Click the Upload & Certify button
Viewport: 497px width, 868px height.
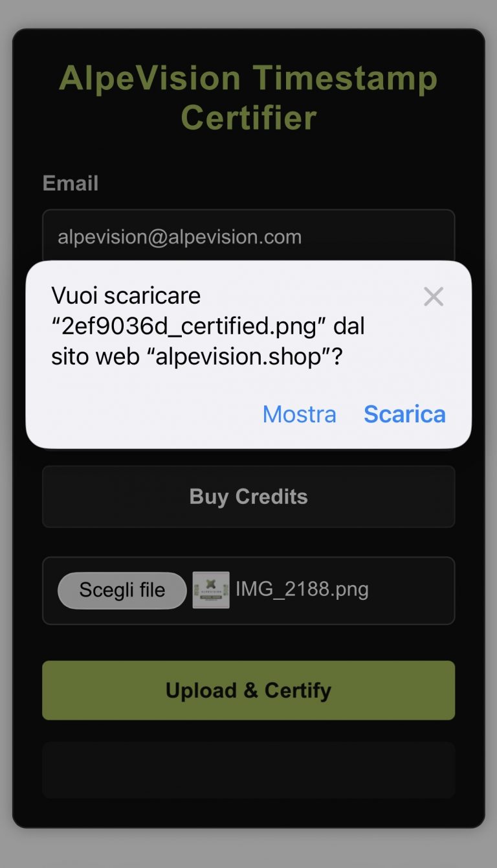pos(248,690)
